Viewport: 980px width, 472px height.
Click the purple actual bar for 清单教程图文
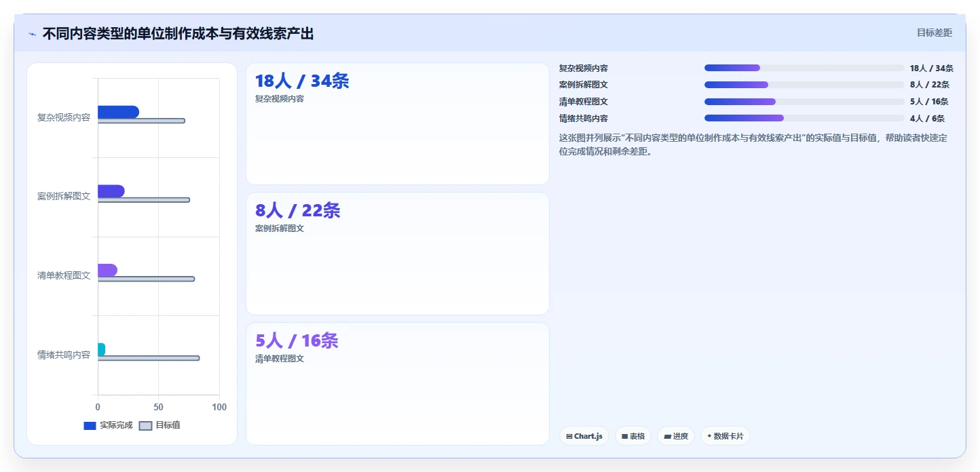(x=107, y=270)
